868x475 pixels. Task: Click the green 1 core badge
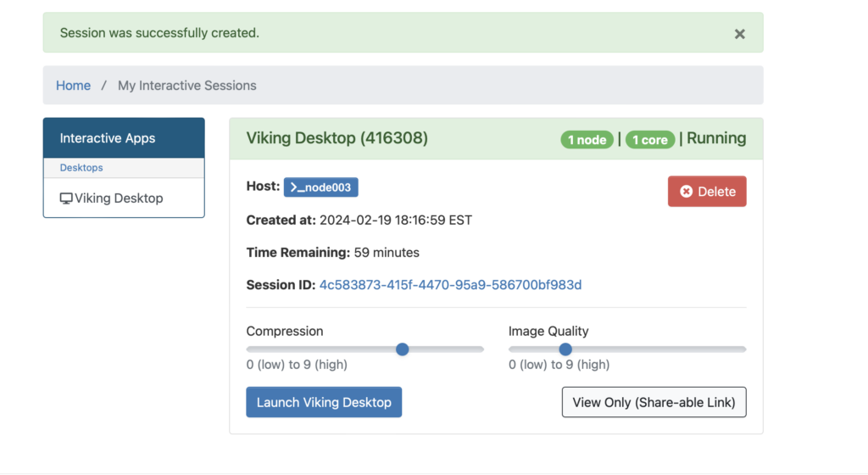pos(649,140)
